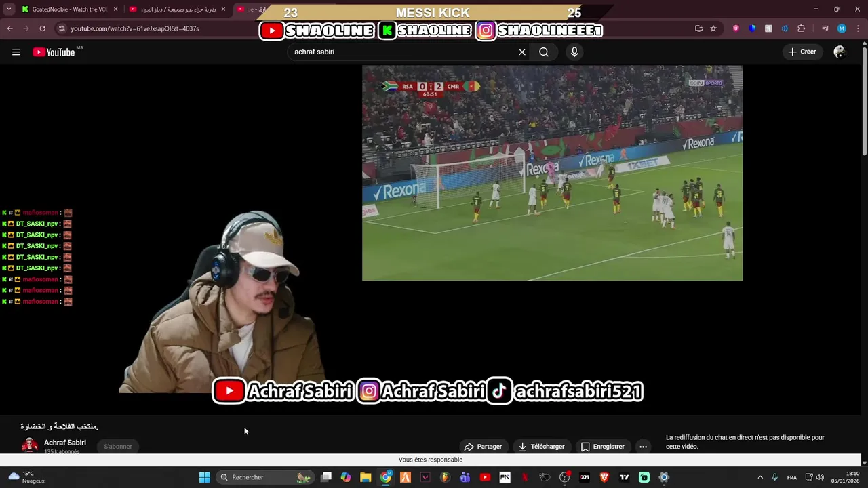Open the FN taskbar icon
The width and height of the screenshot is (868, 488).
point(505,477)
